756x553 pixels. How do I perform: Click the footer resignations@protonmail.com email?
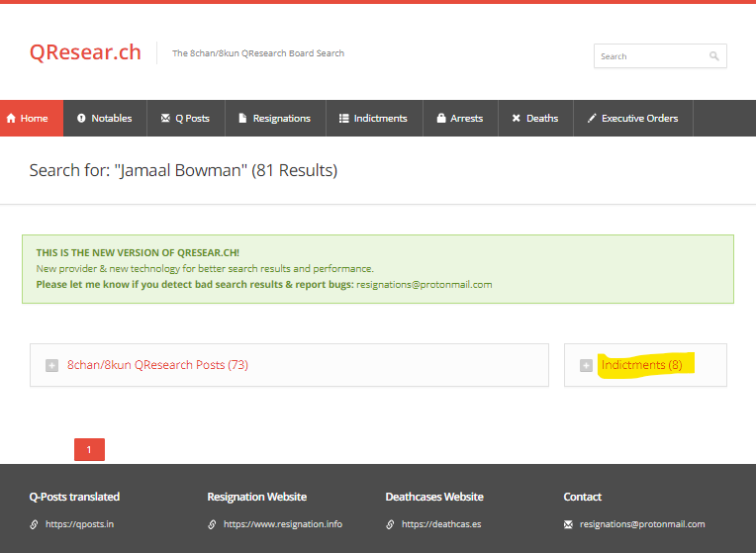[642, 524]
